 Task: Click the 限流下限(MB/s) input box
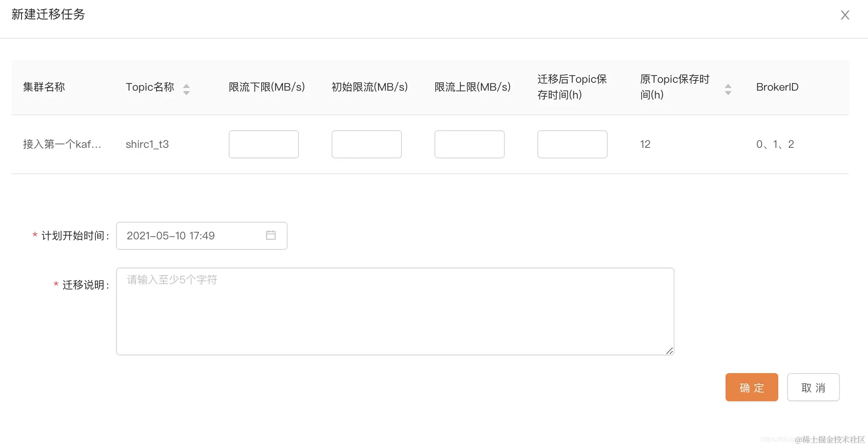(264, 144)
